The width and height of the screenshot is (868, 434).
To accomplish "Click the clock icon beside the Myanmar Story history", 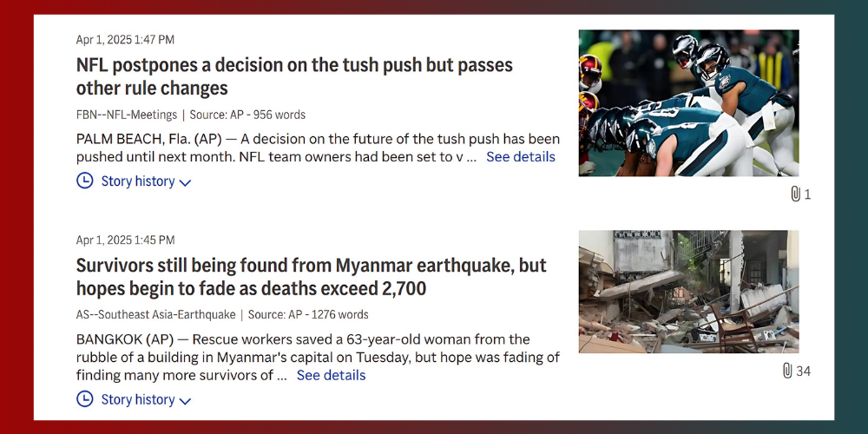I will 85,399.
